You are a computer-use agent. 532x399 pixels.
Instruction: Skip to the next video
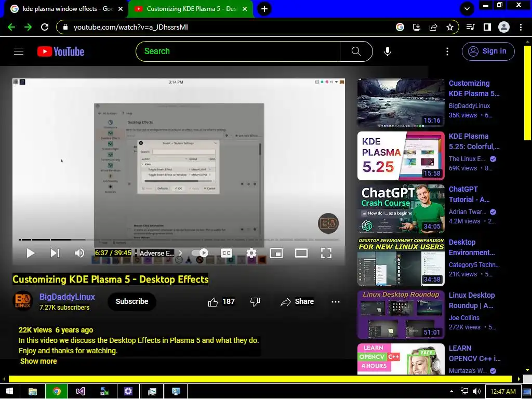point(55,253)
